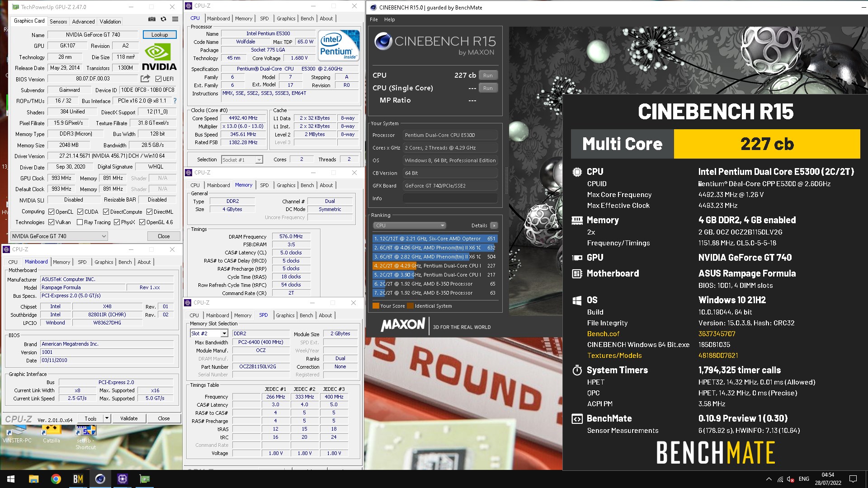Switch to the Sensors tab in GPU-Z
The width and height of the screenshot is (868, 488).
pos(58,21)
